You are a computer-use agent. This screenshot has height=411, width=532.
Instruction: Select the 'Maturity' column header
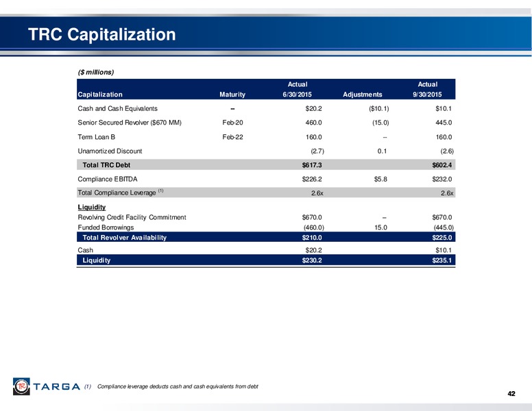[x=232, y=95]
